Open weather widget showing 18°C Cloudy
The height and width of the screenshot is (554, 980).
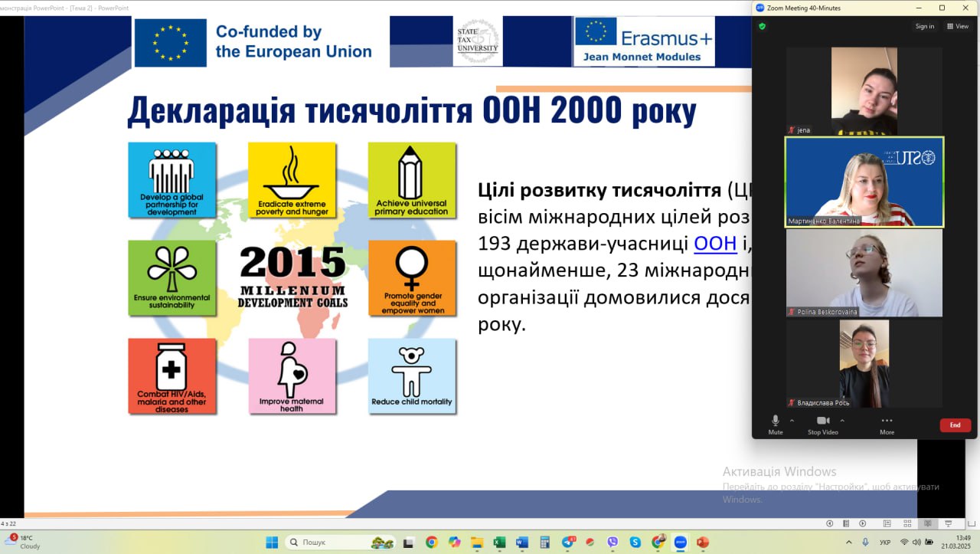[x=24, y=542]
